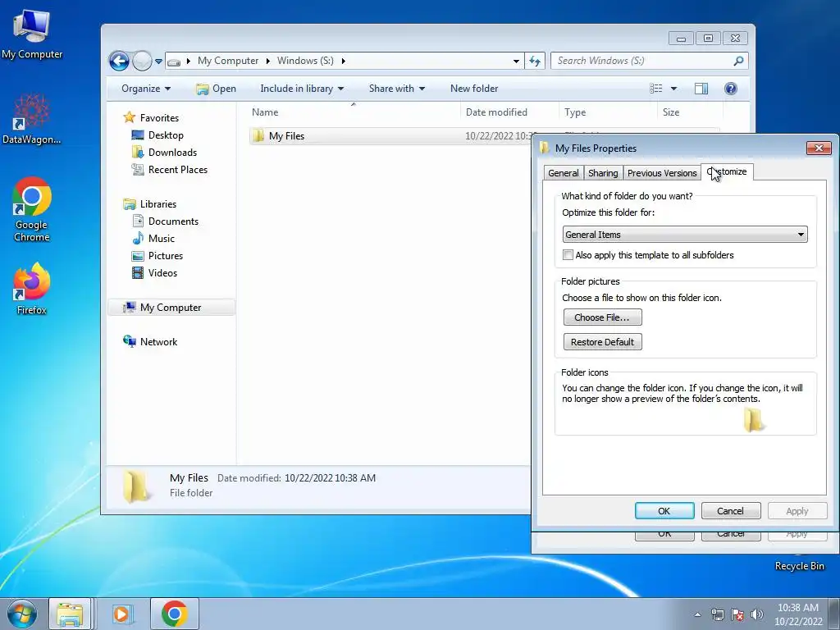The width and height of the screenshot is (840, 630).
Task: Open Action Center flag tray icon
Action: coord(737,614)
